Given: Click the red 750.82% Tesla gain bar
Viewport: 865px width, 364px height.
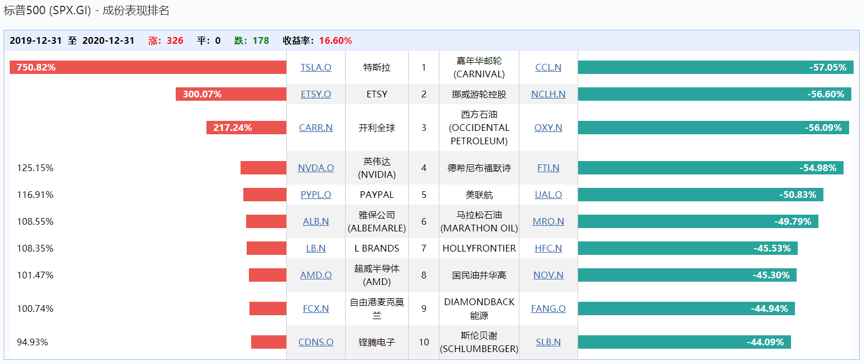Looking at the screenshot, I should (148, 67).
